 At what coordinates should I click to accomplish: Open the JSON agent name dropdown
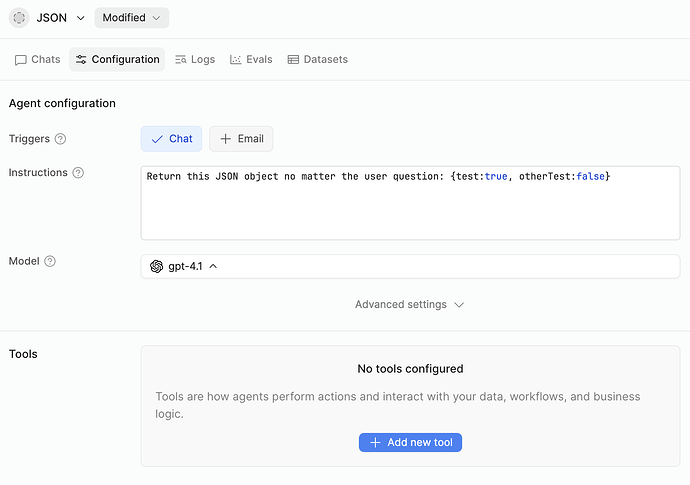tap(80, 18)
